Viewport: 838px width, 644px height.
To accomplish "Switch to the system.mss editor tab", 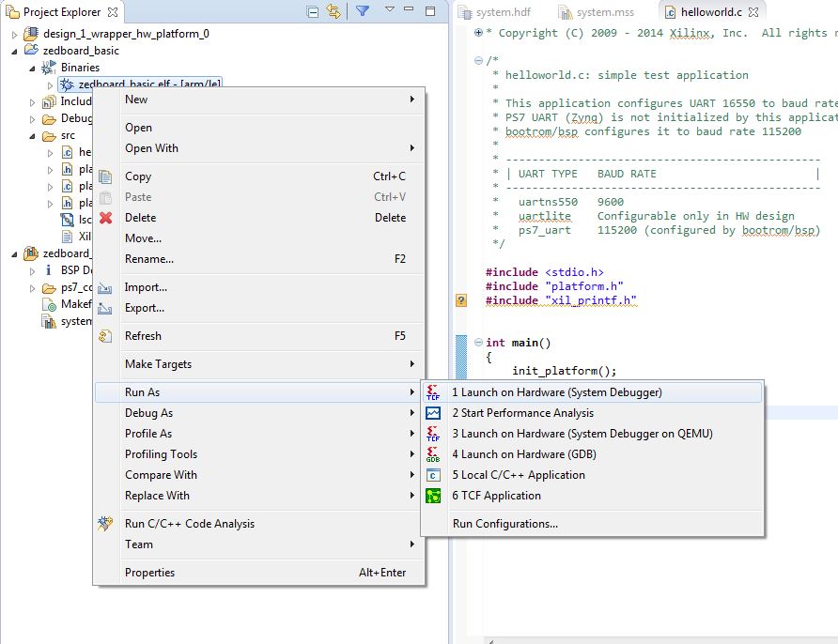I will tap(597, 12).
